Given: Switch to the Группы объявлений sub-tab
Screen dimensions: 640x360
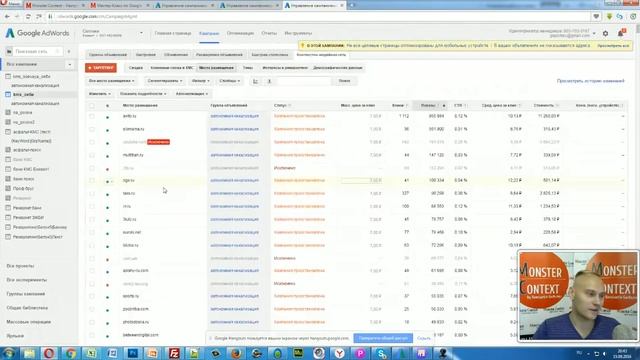Looking at the screenshot, I should pos(108,55).
